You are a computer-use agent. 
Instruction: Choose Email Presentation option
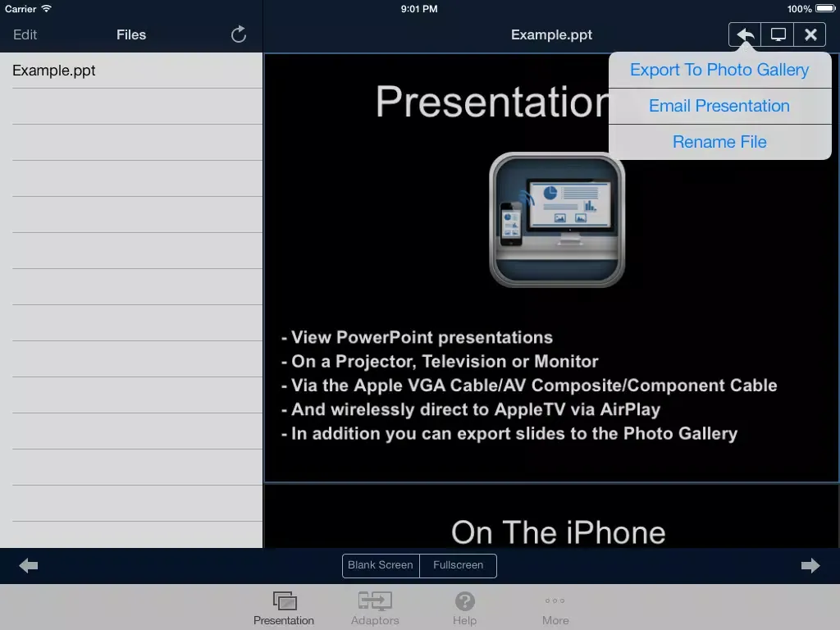point(719,106)
